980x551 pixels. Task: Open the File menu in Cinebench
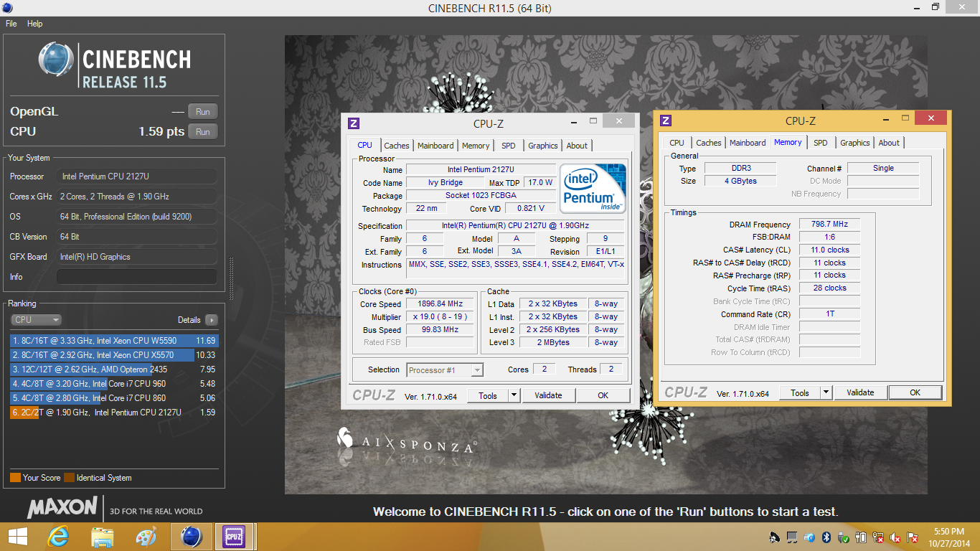coord(11,24)
